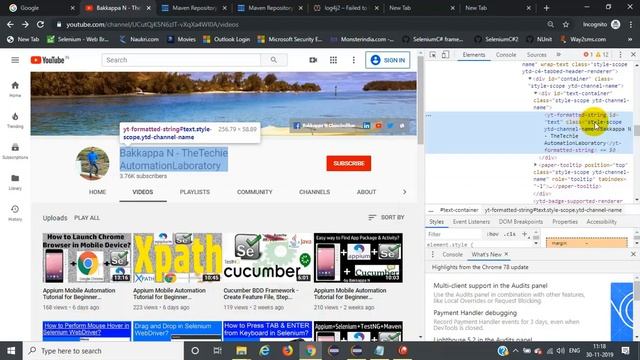Screen dimensions: 640x360
Task: Open the Accessibility pane tab
Action: [601, 222]
